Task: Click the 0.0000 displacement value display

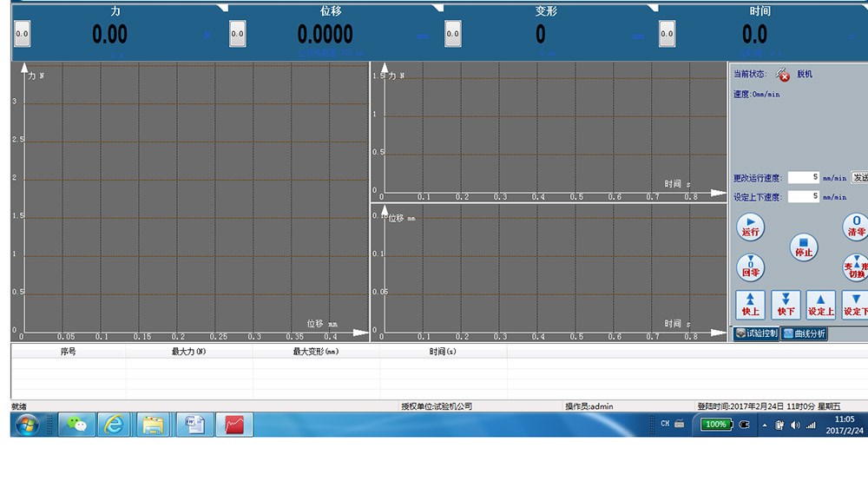Action: tap(325, 35)
